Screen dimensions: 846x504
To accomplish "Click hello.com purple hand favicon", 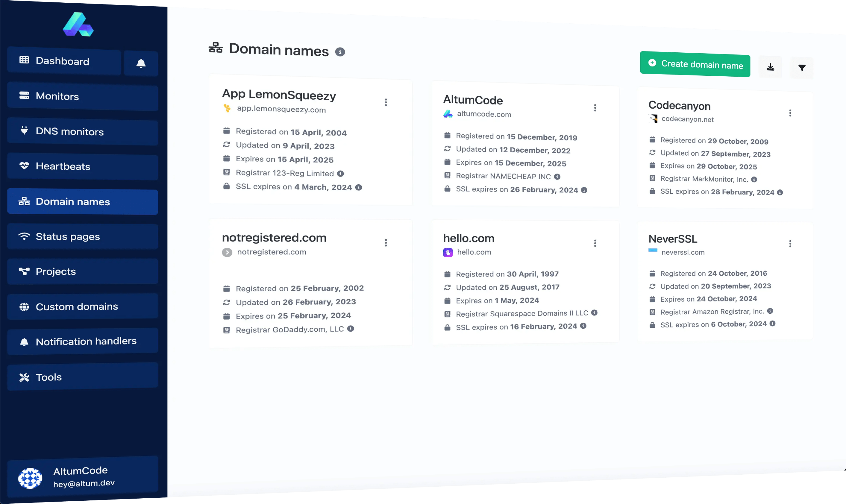I will (x=448, y=252).
